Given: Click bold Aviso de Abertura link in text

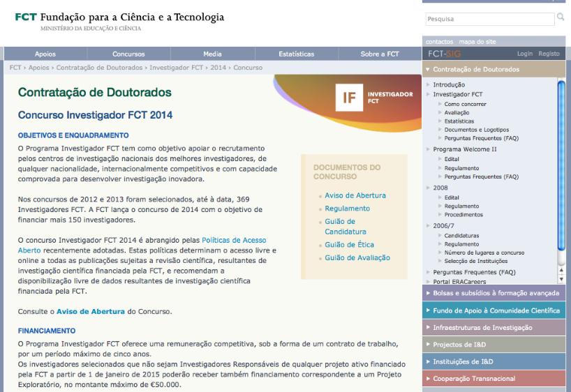Looking at the screenshot, I should [90, 312].
